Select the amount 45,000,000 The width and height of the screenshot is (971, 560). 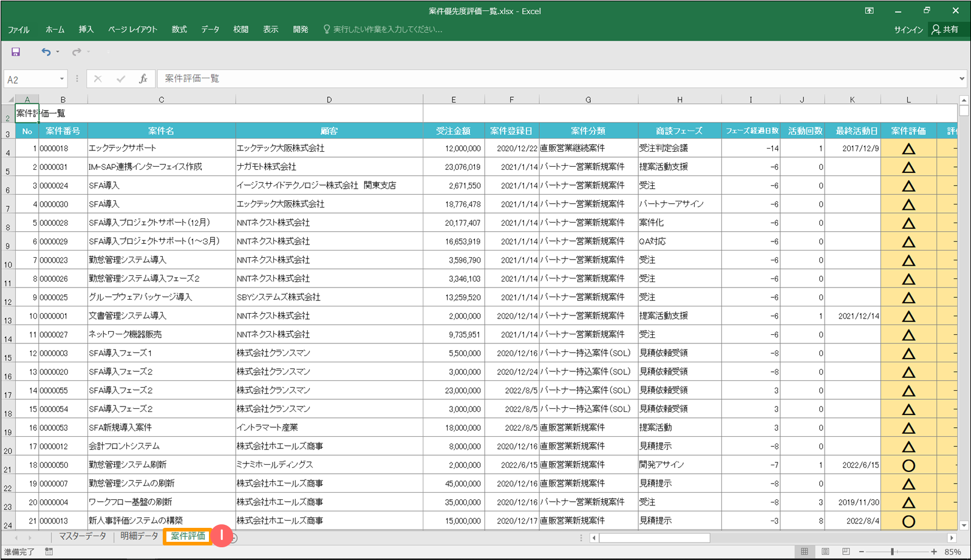pyautogui.click(x=454, y=484)
